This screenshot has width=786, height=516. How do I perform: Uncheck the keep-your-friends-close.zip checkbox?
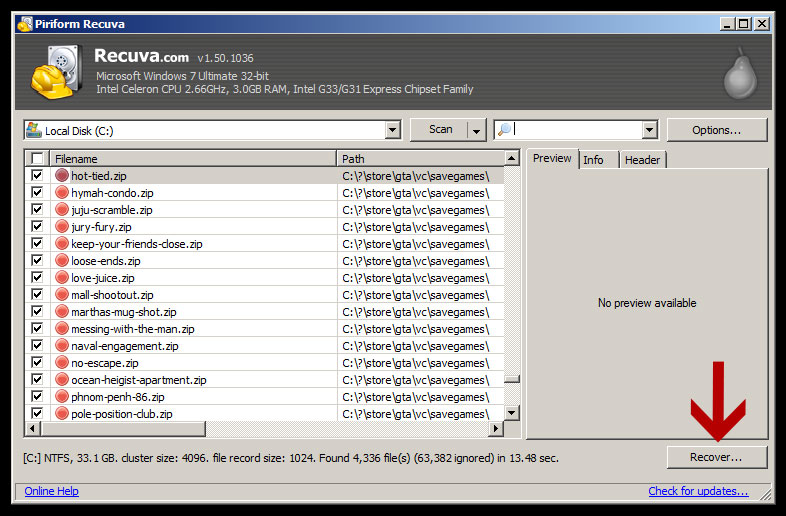[x=37, y=243]
